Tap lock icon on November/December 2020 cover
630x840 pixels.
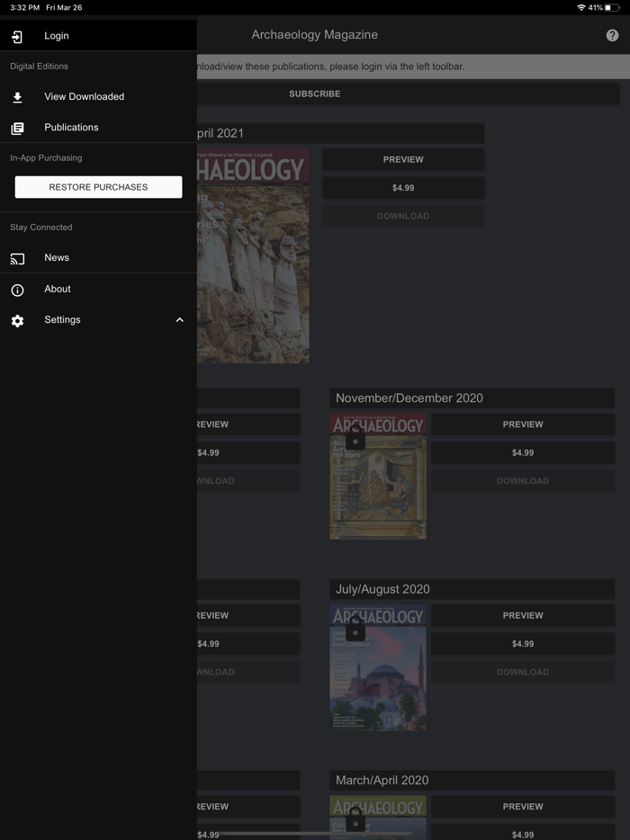[x=355, y=438]
